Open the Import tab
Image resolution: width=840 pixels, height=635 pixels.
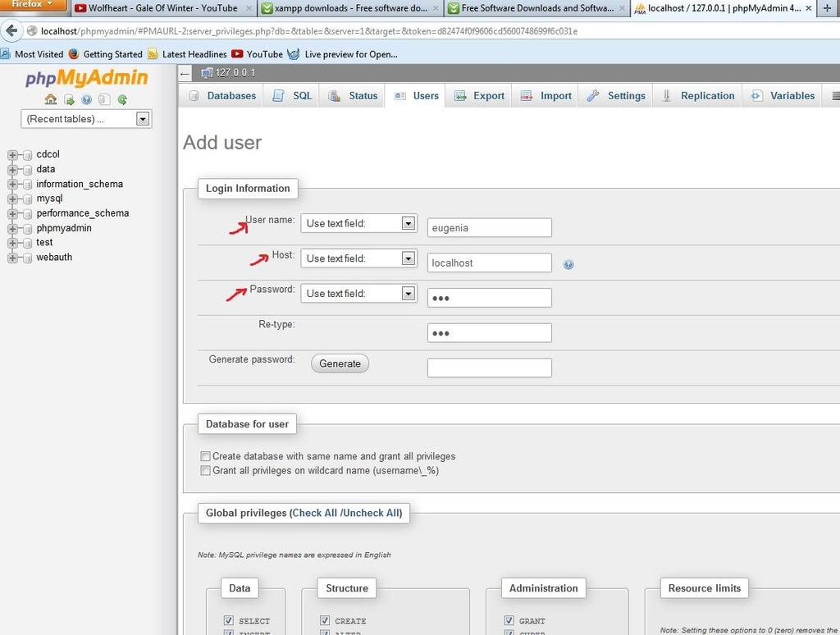click(546, 96)
